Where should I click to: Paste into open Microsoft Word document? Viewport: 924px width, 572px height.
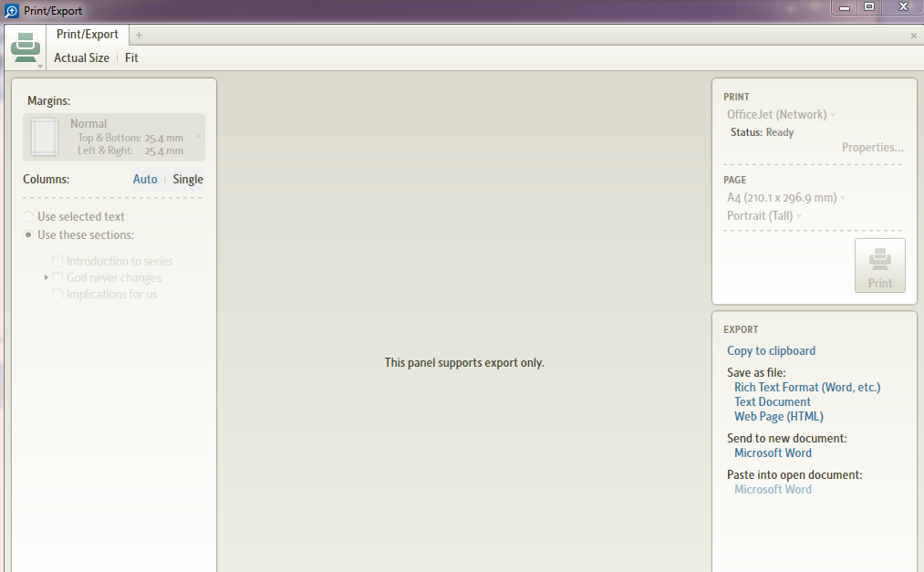[x=773, y=490]
